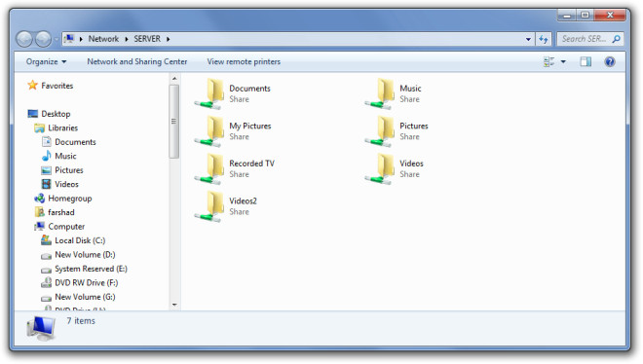
Task: Open Help with the question mark icon
Action: click(x=610, y=61)
